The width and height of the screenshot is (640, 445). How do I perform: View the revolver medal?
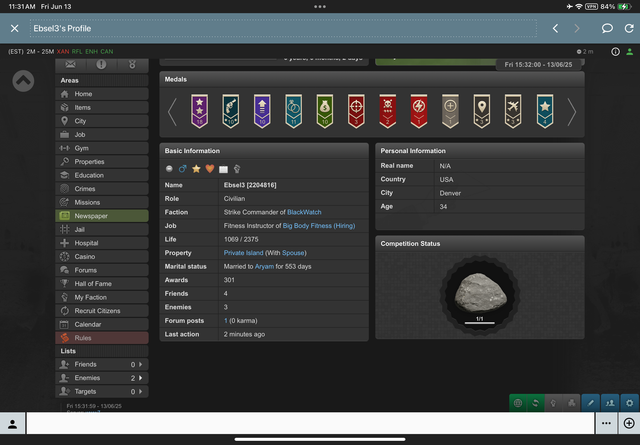231,111
